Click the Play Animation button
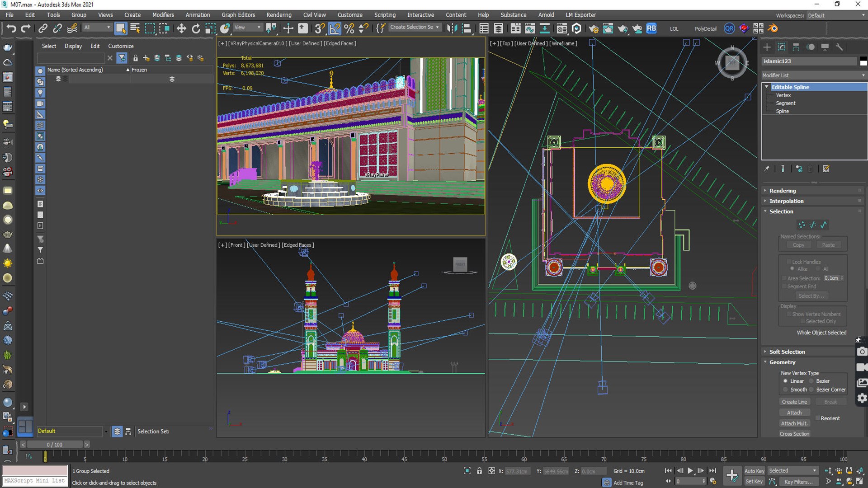 (690, 471)
